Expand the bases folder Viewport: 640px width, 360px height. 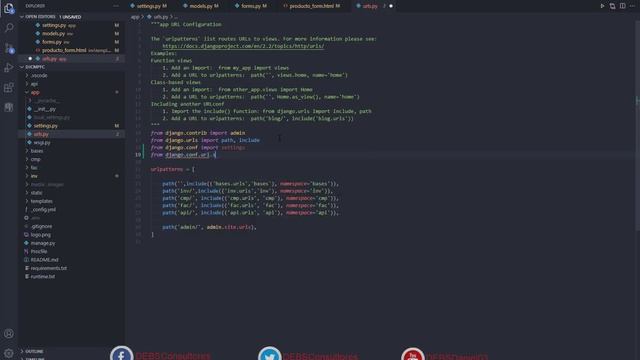coord(27,151)
